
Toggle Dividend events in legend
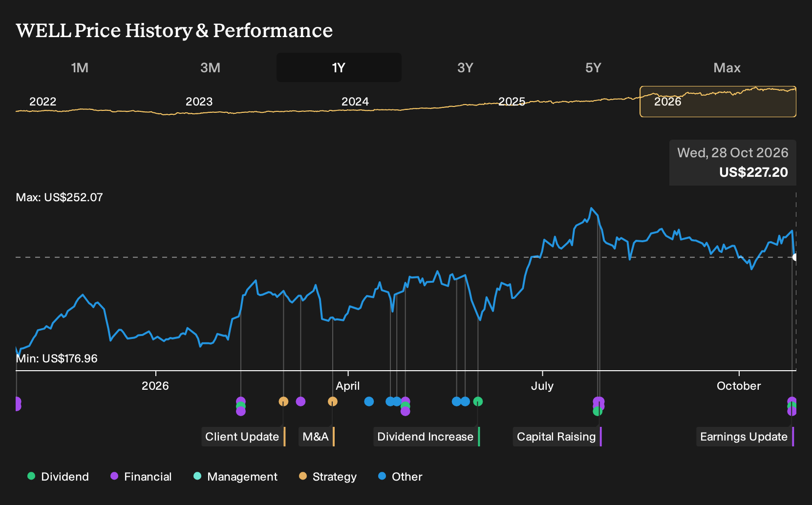coord(58,477)
